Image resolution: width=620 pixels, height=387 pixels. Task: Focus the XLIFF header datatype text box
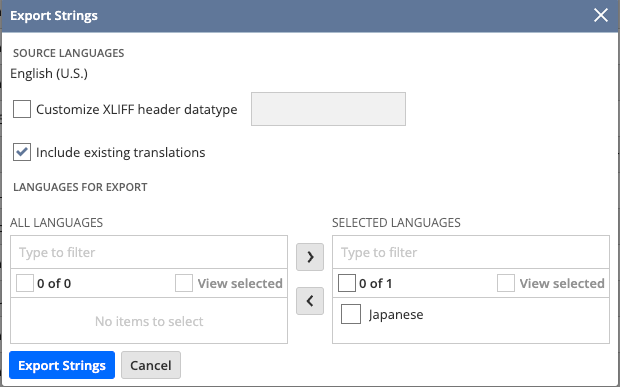328,109
